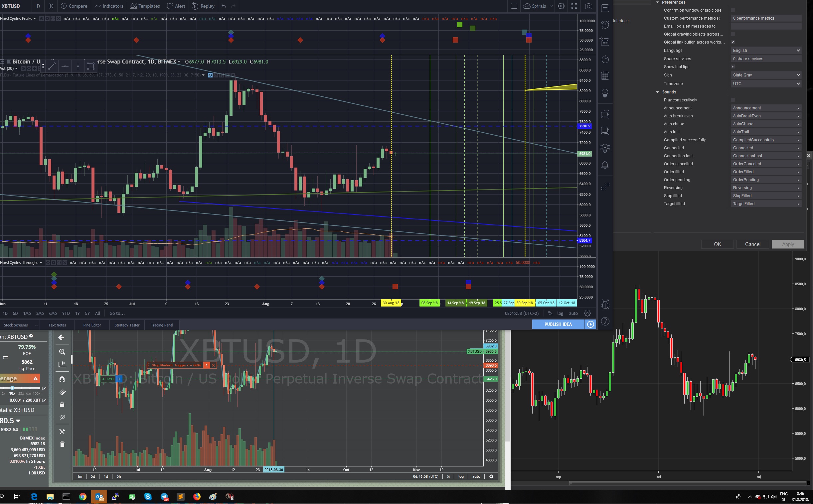Take chart snapshot with camera icon
Image resolution: width=813 pixels, height=504 pixels.
pos(588,6)
